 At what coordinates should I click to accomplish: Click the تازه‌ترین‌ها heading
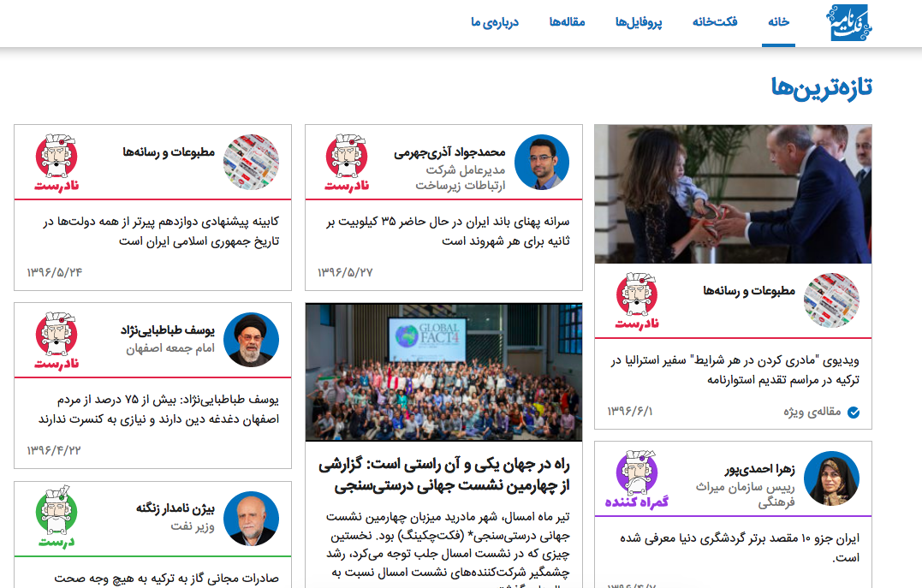[822, 87]
